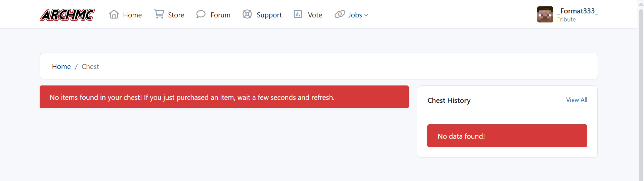Screen dimensions: 644x181
Task: Open the Vote page label
Action: 315,15
